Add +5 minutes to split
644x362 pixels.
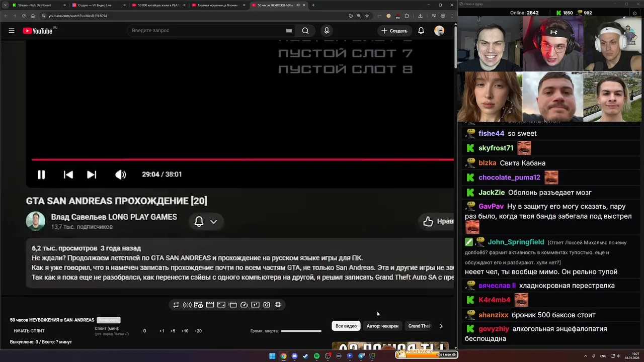click(x=173, y=331)
